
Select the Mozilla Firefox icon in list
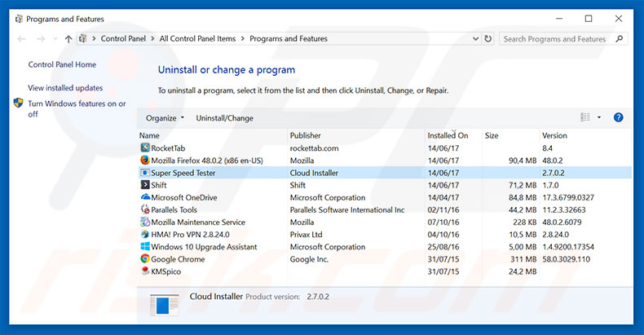coord(145,161)
